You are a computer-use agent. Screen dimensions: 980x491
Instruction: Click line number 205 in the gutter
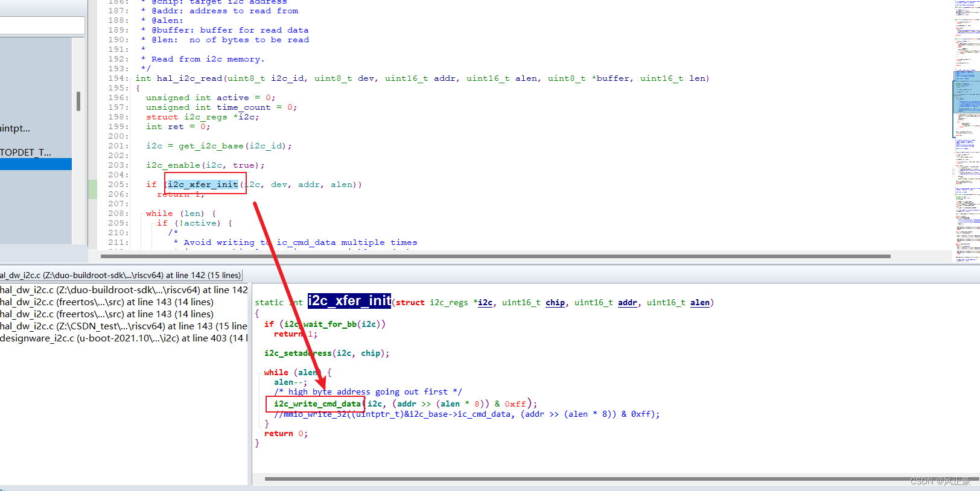118,185
